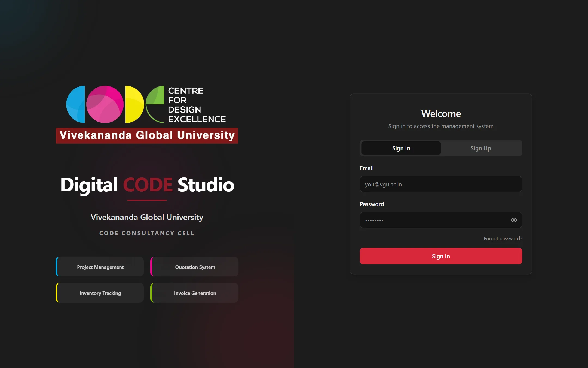
Task: Switch to the Sign Up tab
Action: pos(481,148)
